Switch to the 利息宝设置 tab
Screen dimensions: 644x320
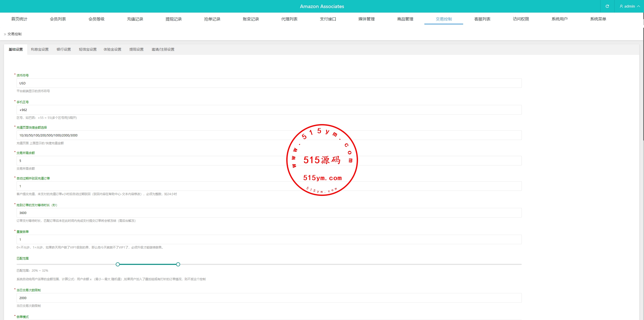pyautogui.click(x=40, y=49)
